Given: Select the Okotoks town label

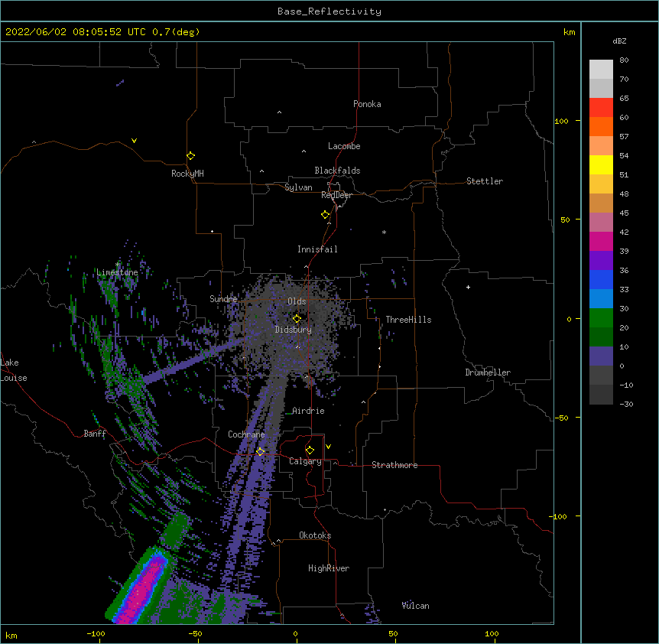Looking at the screenshot, I should 315,535.
